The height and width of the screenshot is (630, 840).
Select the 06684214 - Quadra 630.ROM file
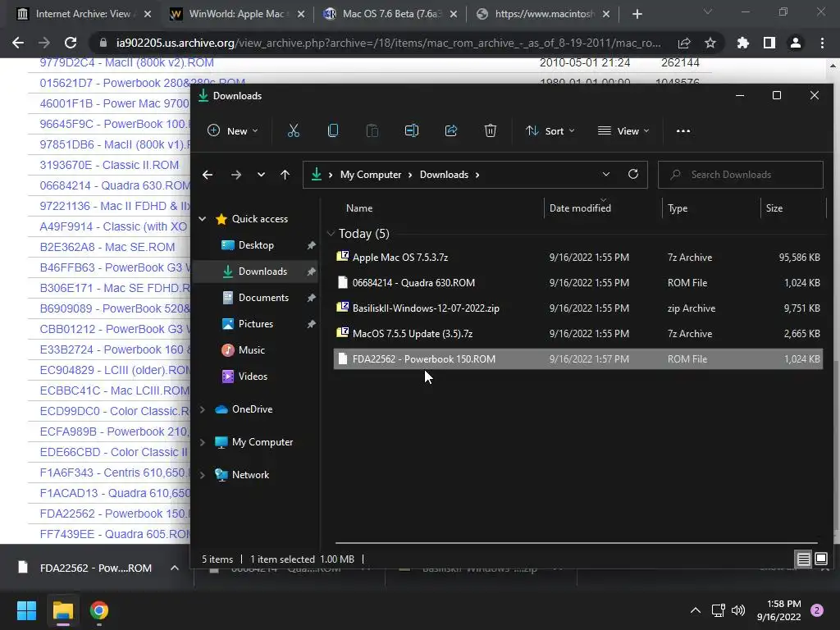[x=577, y=282]
